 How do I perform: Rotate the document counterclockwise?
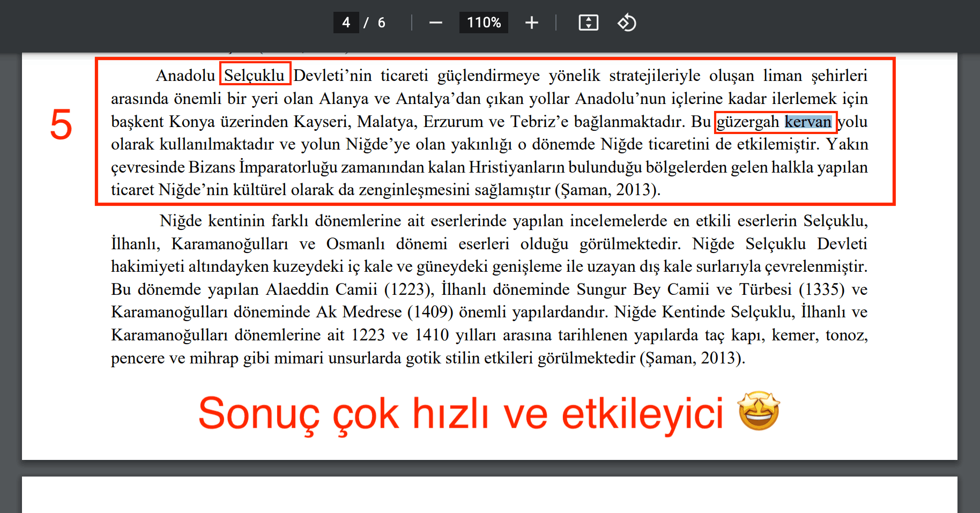click(x=626, y=23)
